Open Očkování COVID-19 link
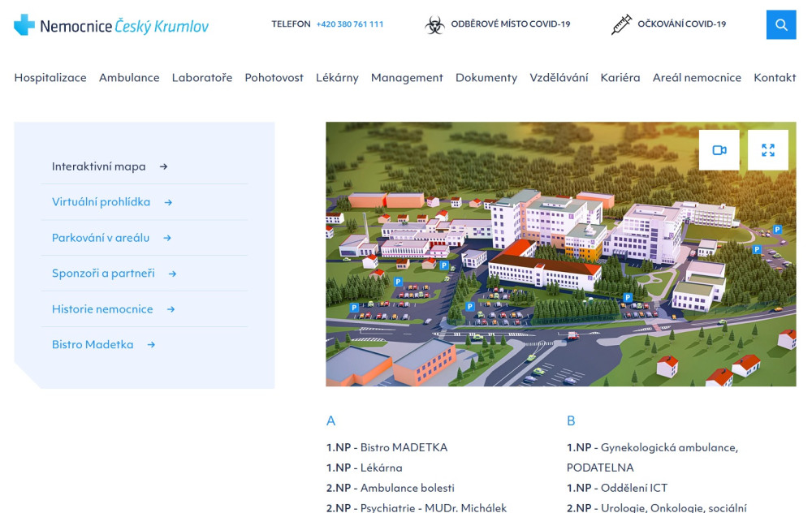The width and height of the screenshot is (812, 513). (682, 24)
